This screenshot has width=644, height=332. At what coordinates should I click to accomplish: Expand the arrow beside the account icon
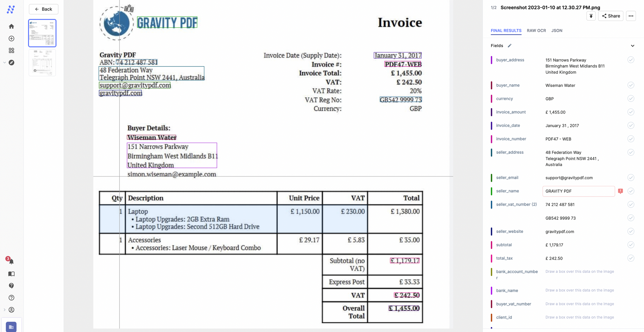(x=5, y=310)
